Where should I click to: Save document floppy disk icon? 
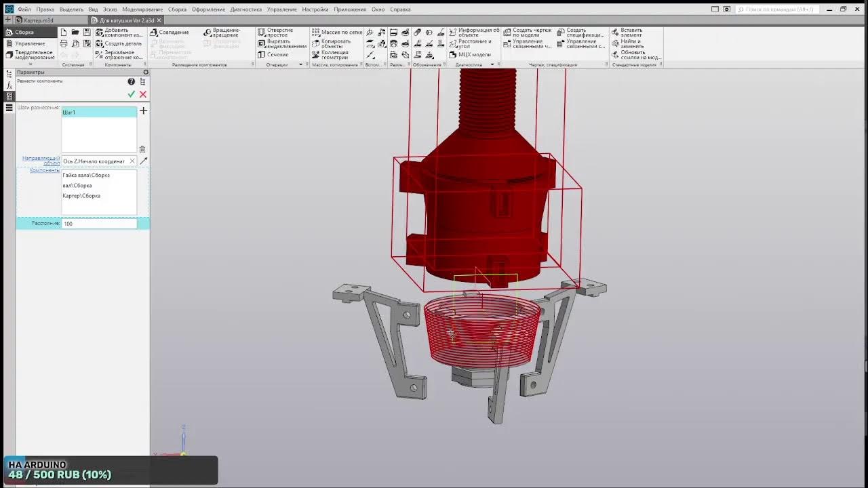(x=87, y=32)
